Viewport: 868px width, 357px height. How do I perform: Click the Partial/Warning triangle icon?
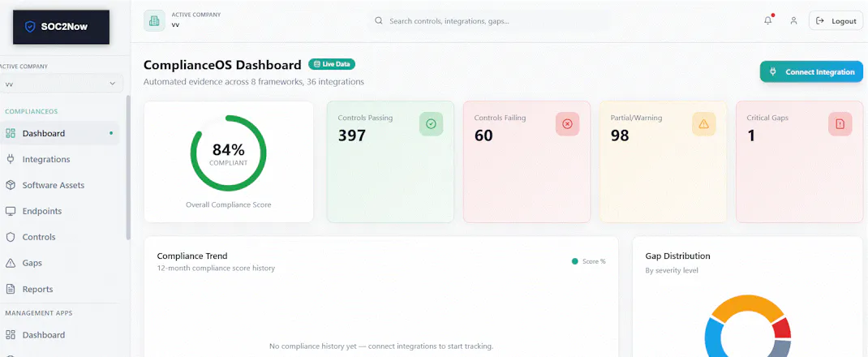703,124
